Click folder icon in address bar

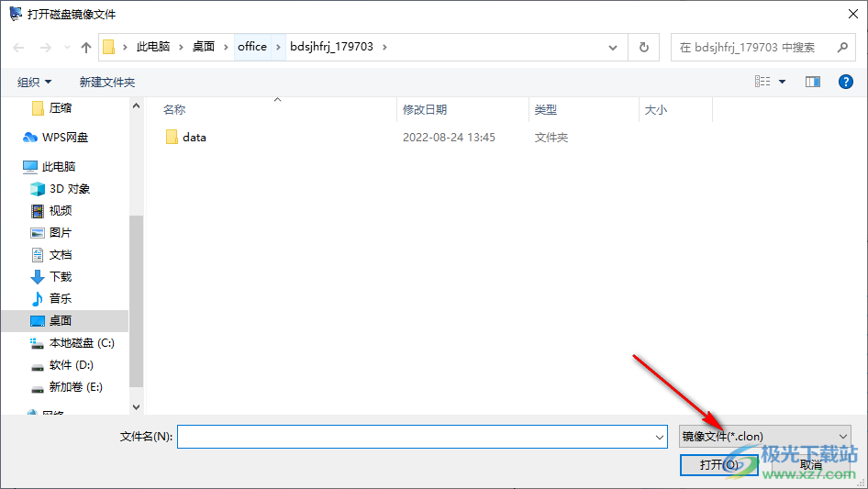click(x=109, y=47)
